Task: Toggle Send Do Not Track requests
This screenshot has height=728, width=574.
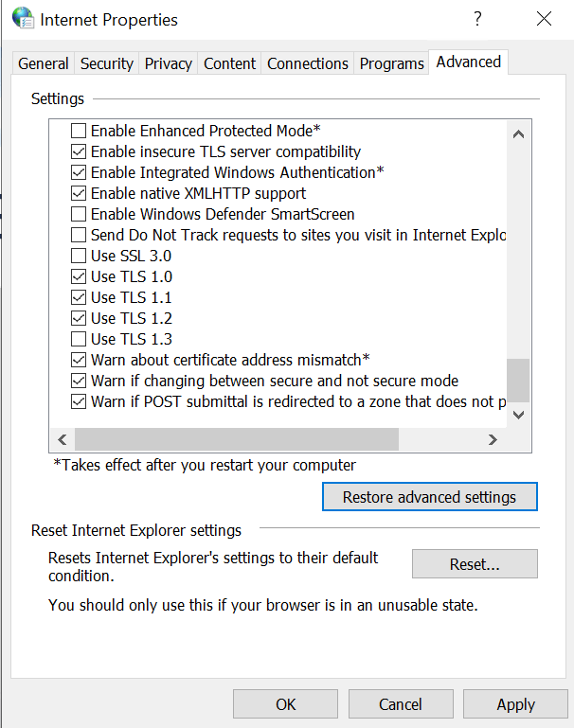Action: click(79, 235)
